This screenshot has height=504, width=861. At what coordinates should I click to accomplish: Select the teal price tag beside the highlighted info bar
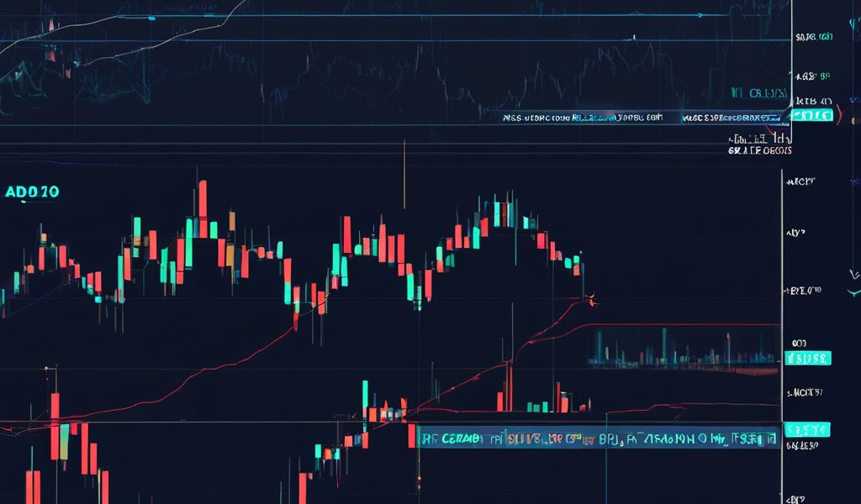tap(806, 430)
